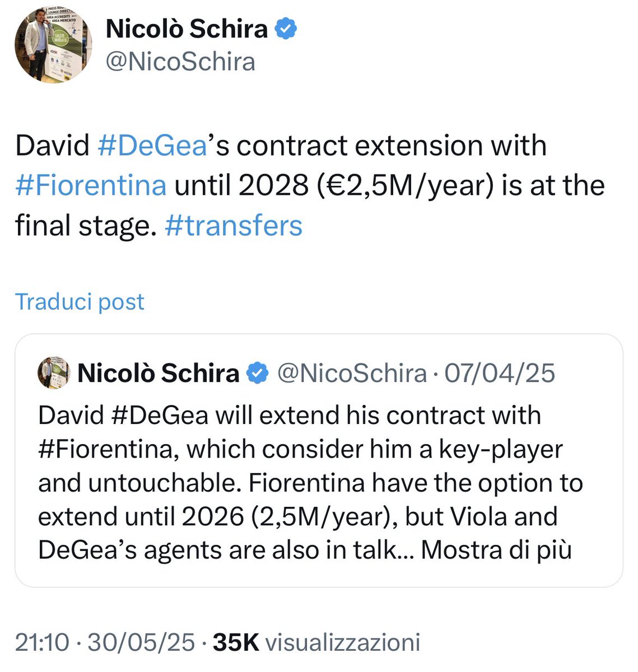Open the @NicoSchira handle in the header
The width and height of the screenshot is (638, 672).
(180, 62)
